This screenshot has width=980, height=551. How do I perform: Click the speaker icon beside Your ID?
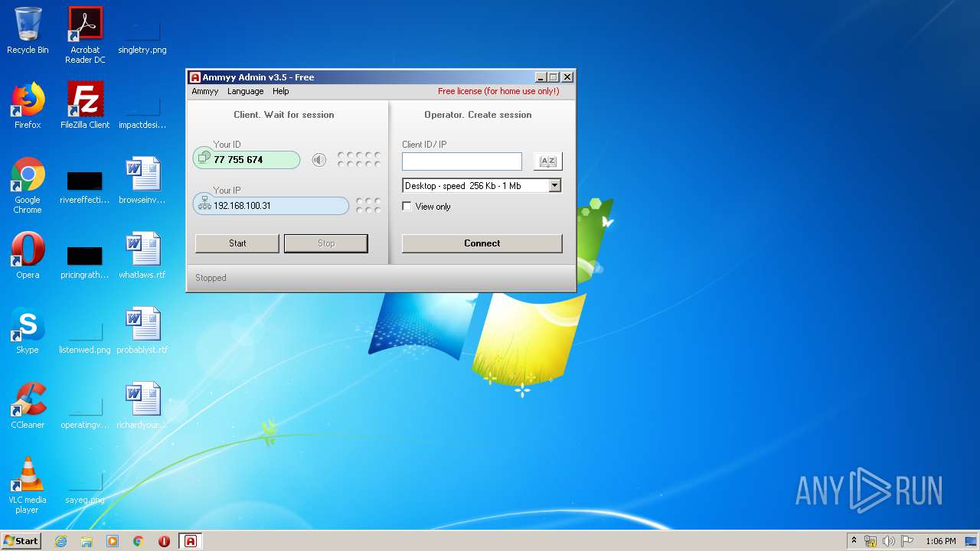click(319, 160)
